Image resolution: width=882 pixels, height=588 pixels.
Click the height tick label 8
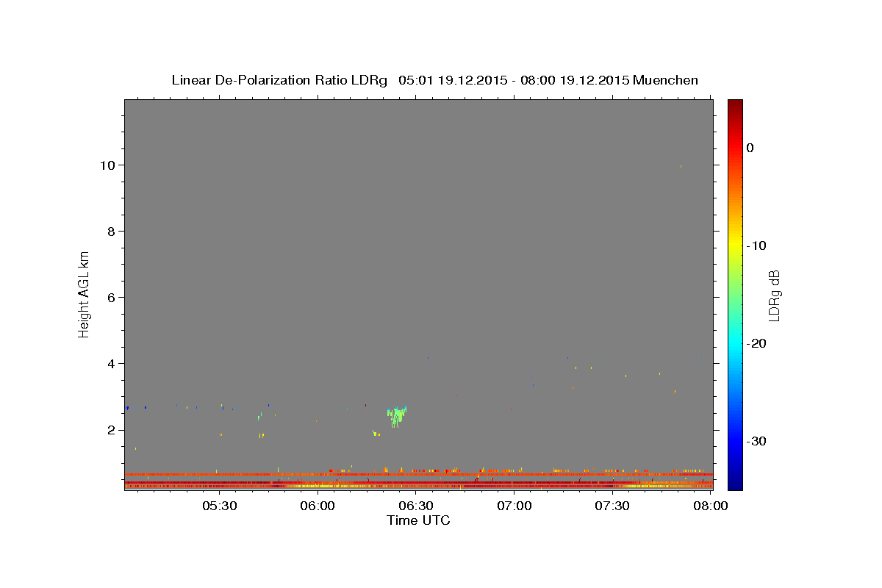tap(111, 231)
